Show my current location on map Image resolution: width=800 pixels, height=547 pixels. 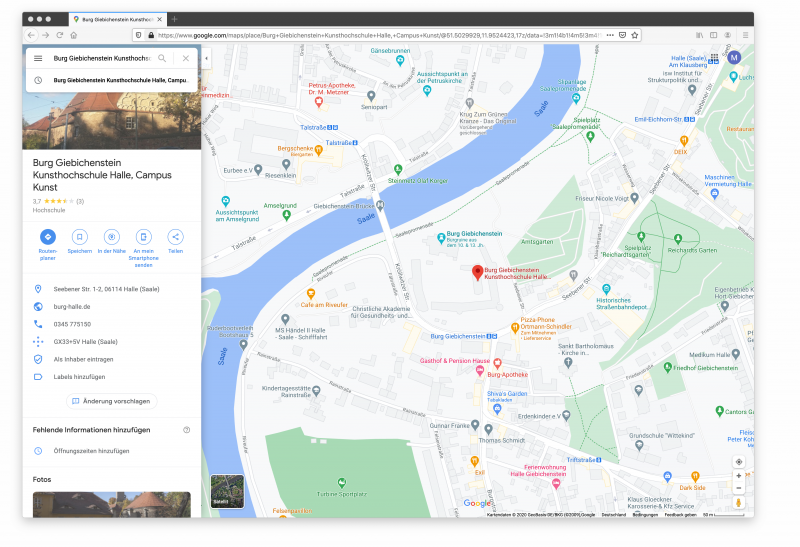739,462
